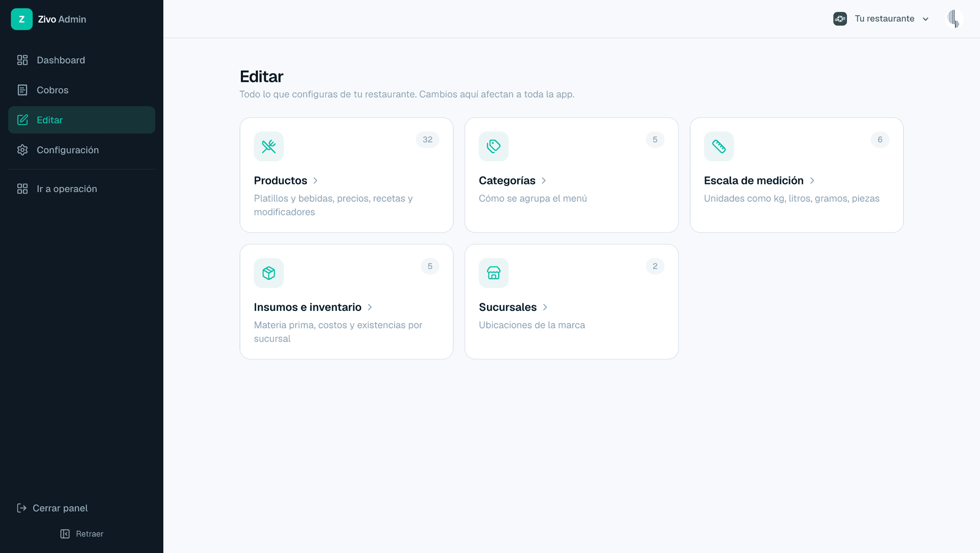Click 'Unidades como kg, litros' description

792,199
